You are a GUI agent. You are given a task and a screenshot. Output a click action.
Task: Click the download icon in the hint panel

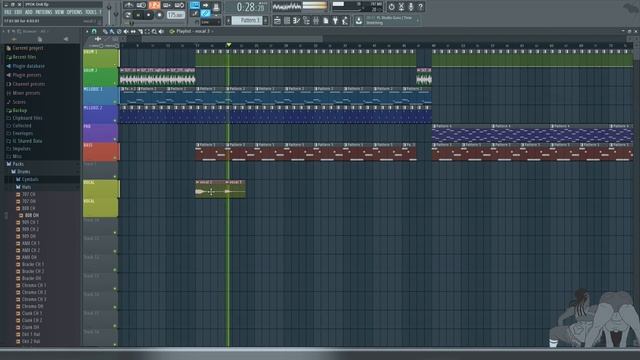(358, 20)
